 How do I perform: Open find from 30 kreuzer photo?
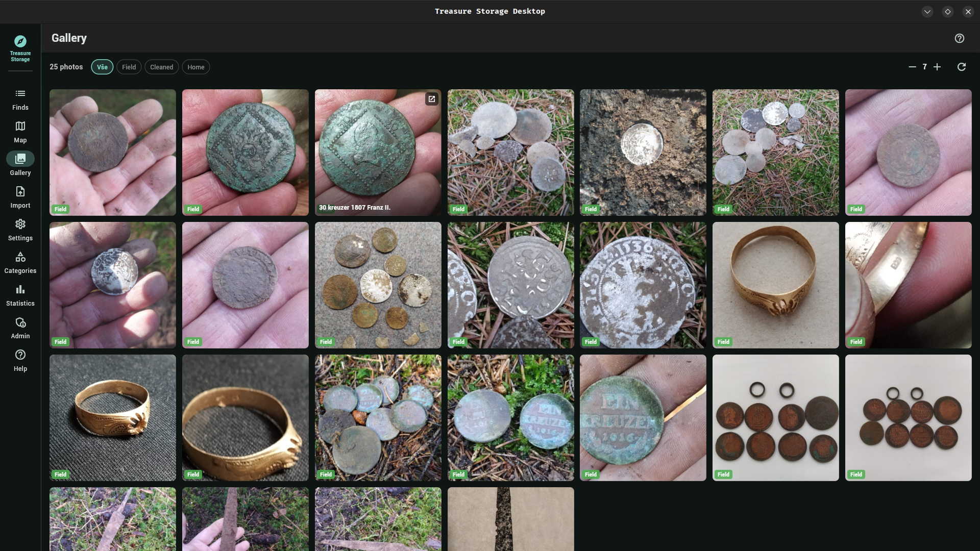432,99
